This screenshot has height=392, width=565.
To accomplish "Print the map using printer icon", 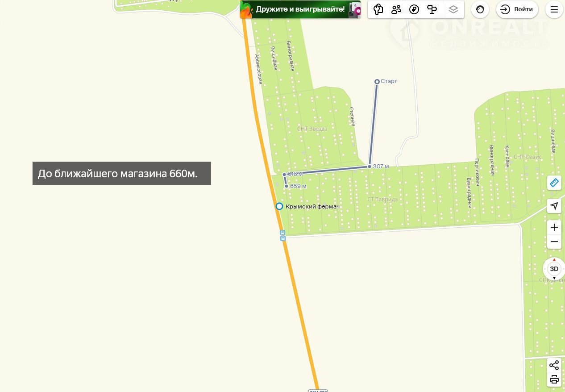I will pyautogui.click(x=554, y=379).
